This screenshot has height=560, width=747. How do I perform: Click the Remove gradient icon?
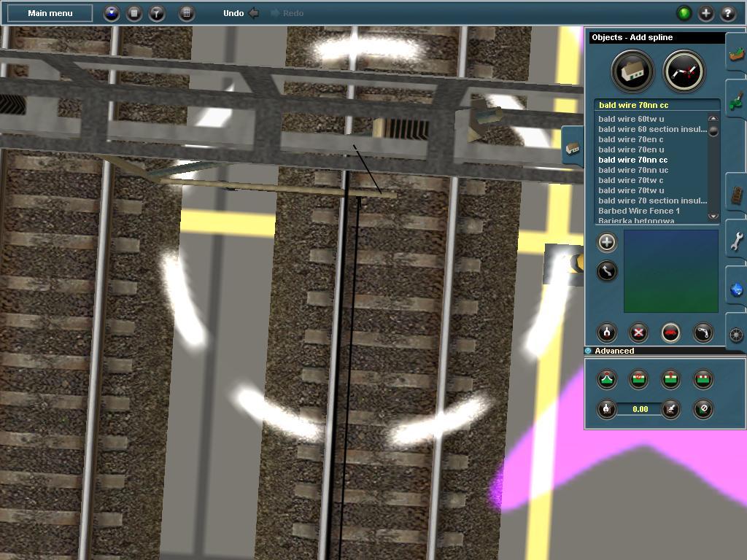(703, 409)
